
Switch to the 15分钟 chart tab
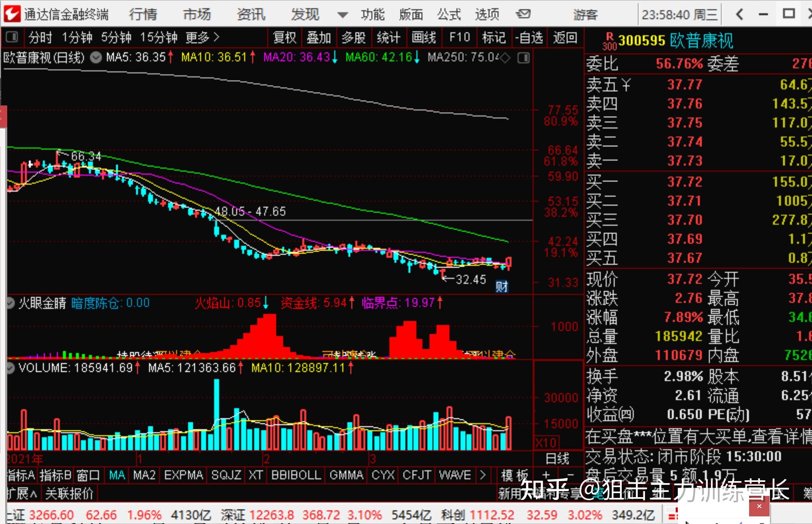[159, 38]
